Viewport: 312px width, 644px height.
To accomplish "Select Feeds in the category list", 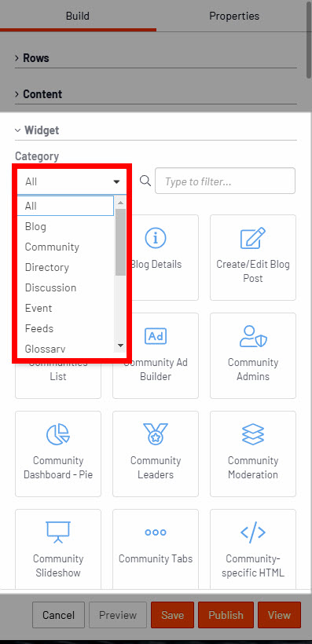I will click(x=65, y=328).
